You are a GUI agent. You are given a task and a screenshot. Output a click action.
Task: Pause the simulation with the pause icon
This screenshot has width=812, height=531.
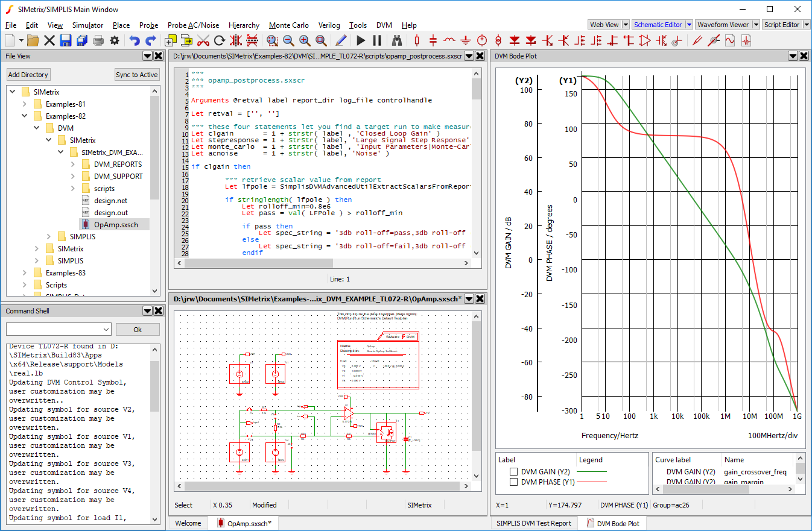(377, 40)
